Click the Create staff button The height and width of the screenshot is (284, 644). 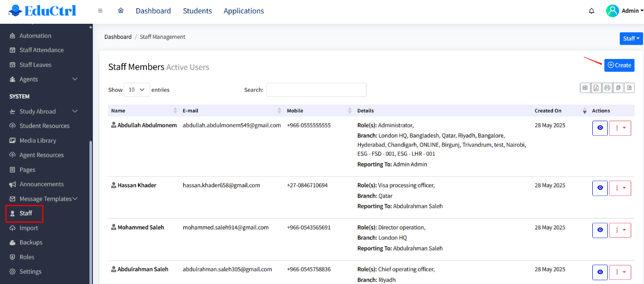(x=619, y=65)
